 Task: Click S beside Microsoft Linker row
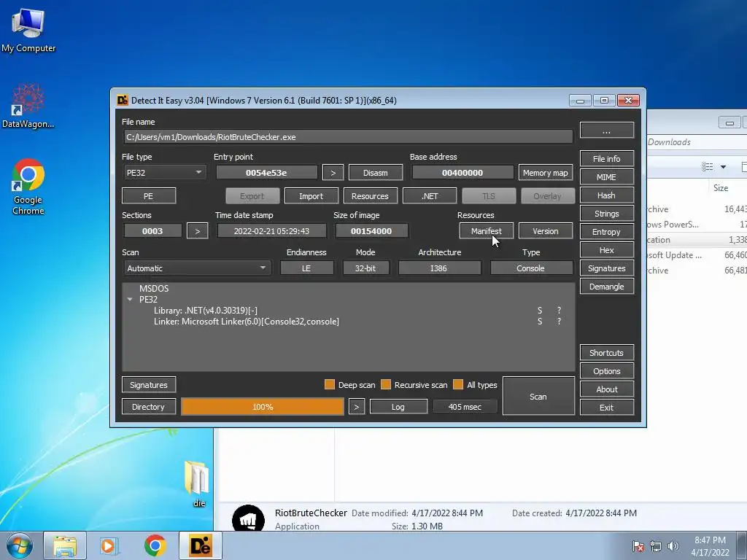coord(540,322)
